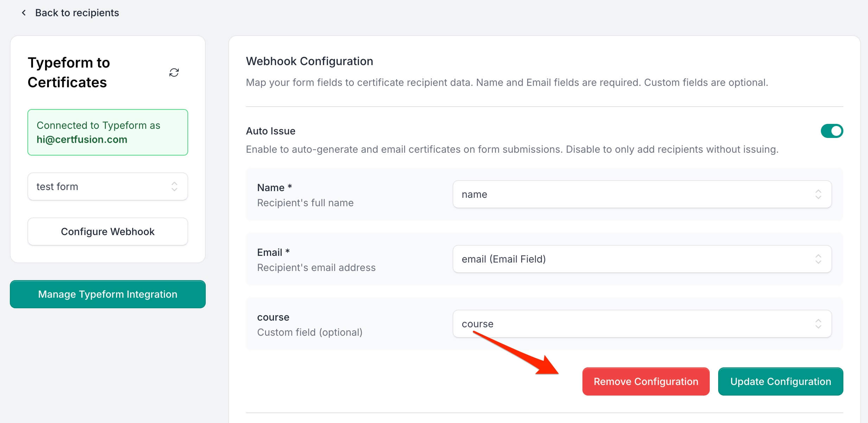
Task: Click the chevrons icon in course field selector
Action: coord(818,324)
